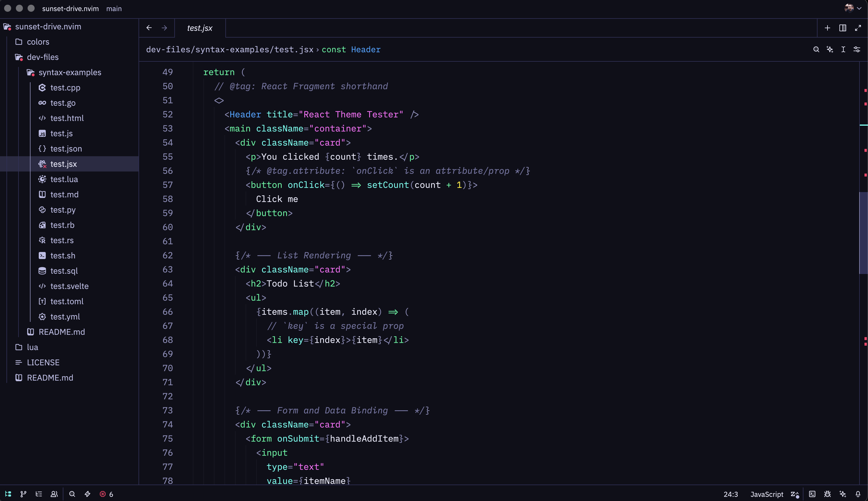Open test.svelte in the file tree

(x=70, y=286)
